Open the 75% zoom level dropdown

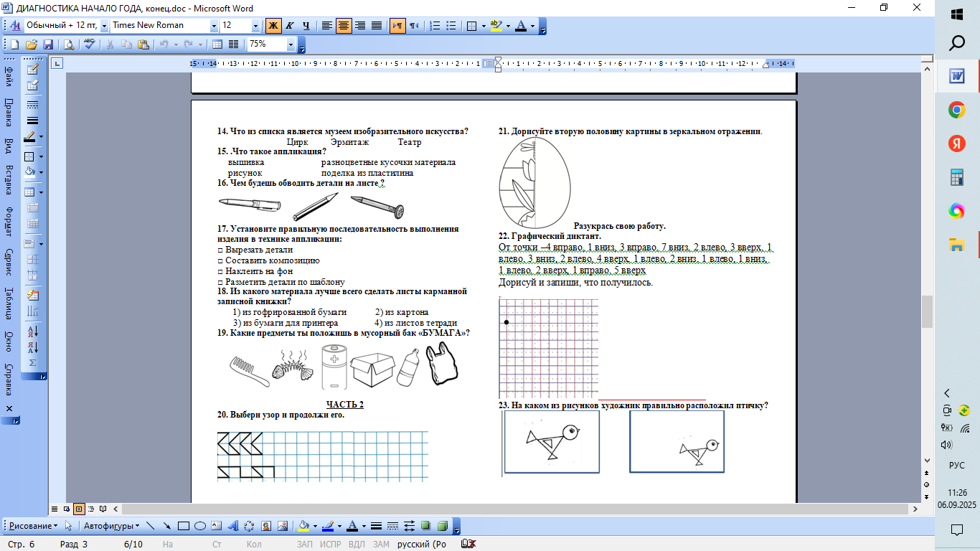(291, 44)
